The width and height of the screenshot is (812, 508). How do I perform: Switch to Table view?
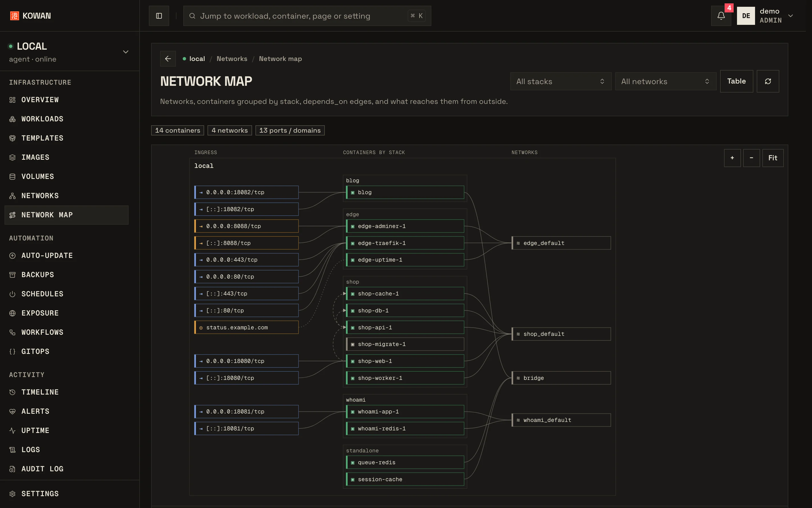(736, 81)
